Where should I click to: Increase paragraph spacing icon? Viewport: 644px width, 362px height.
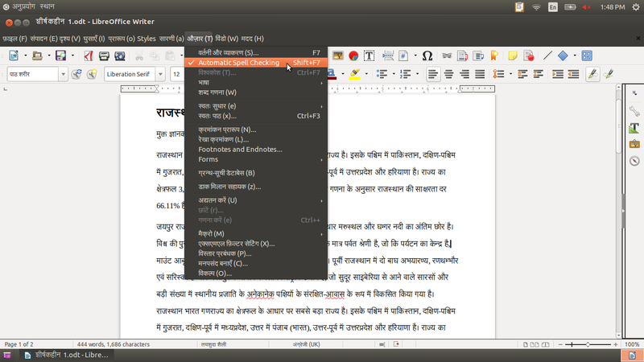point(522,74)
